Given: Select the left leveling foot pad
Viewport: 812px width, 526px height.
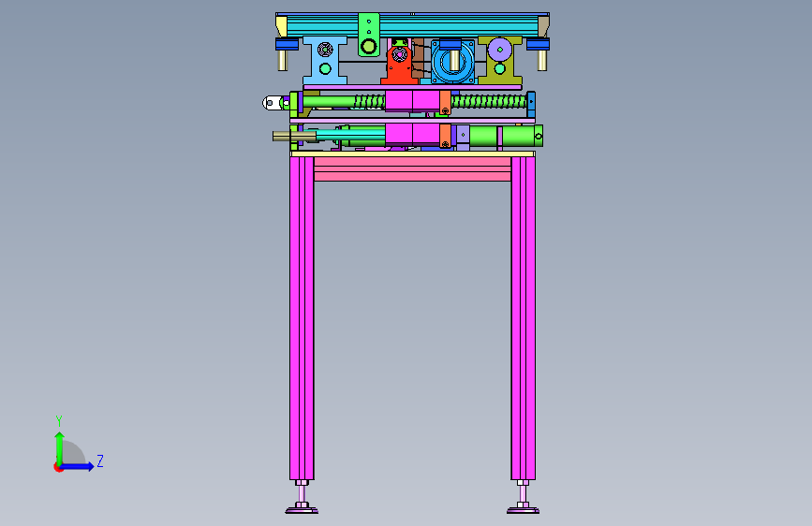Looking at the screenshot, I should point(302,510).
